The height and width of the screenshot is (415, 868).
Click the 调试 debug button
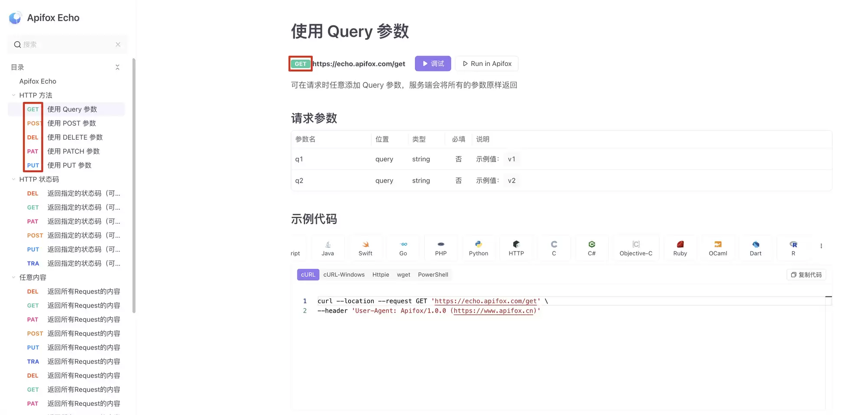tap(433, 64)
